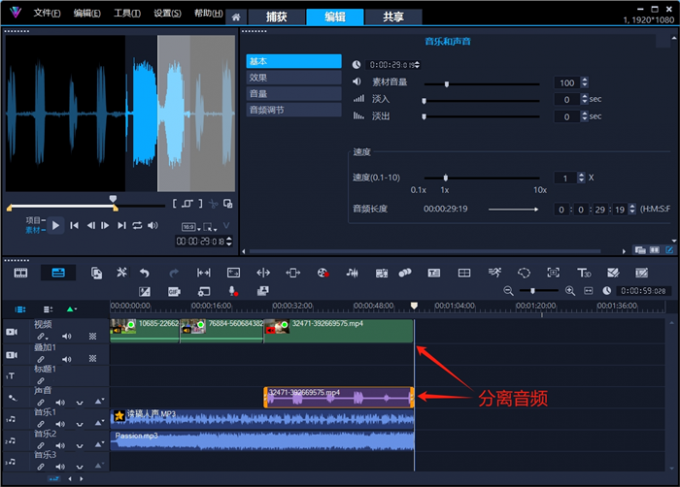Viewport: 680px width, 487px height.
Task: Switch to storyboard view icon
Action: coord(20,273)
